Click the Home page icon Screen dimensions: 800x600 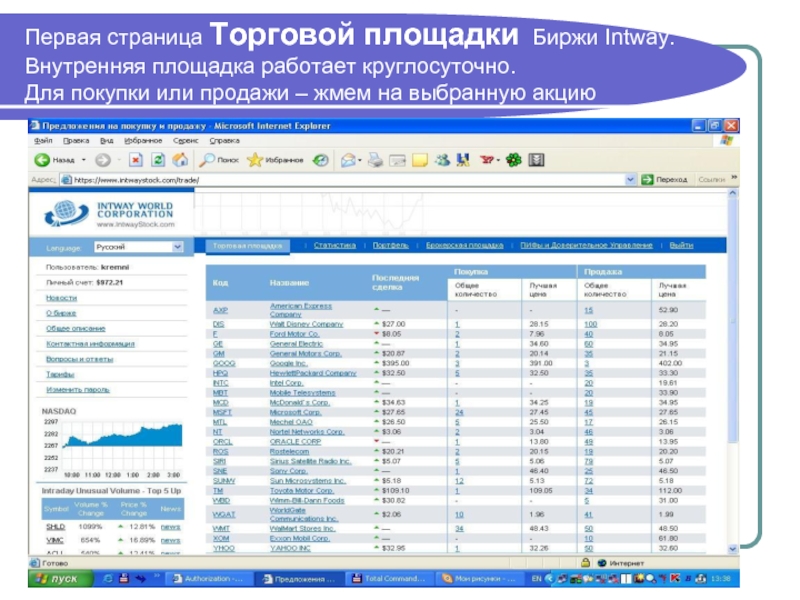tap(181, 160)
